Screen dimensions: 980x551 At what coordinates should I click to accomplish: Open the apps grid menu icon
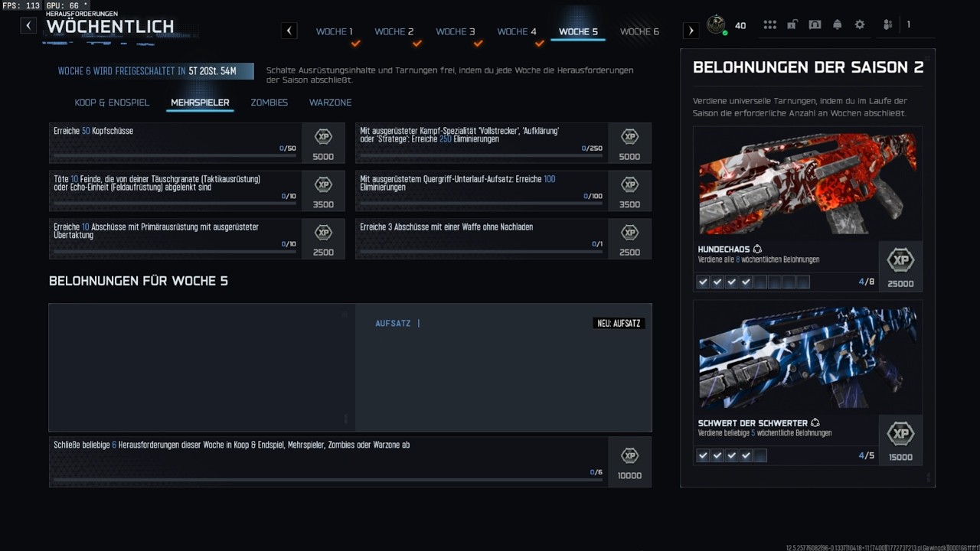pos(769,24)
